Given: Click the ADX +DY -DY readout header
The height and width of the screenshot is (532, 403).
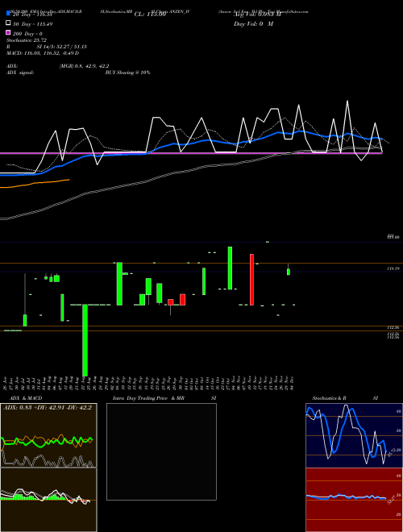Looking at the screenshot, I should (x=48, y=408).
